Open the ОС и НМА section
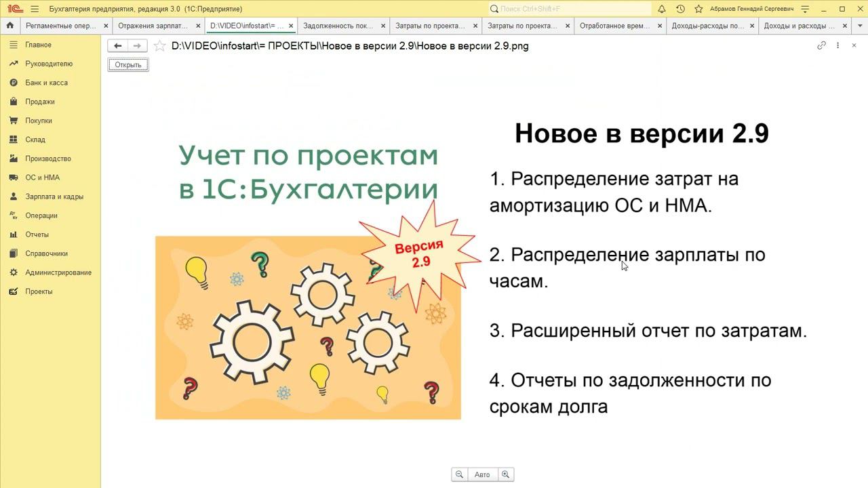The width and height of the screenshot is (868, 488). [x=50, y=178]
